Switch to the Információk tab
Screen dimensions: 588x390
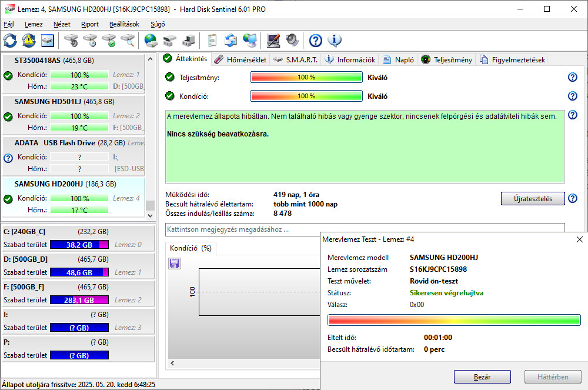(x=350, y=59)
